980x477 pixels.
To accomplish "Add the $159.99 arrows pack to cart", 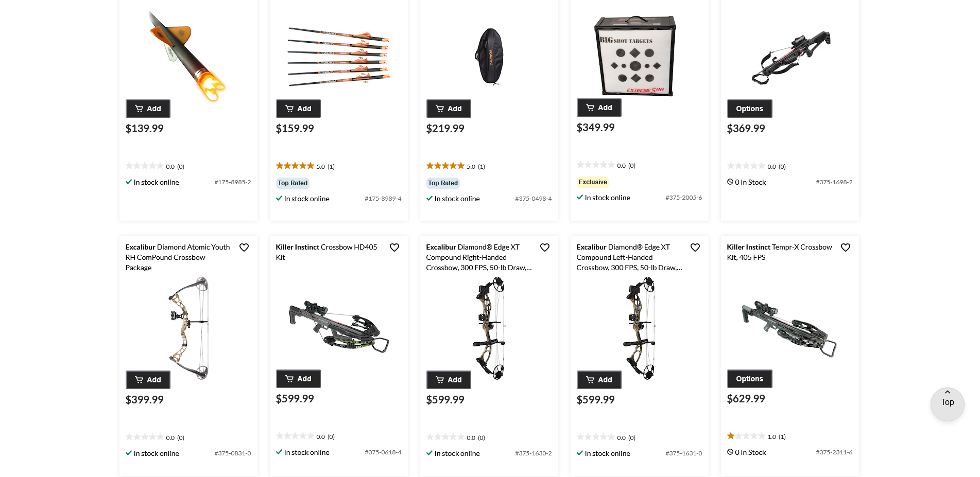I will click(x=298, y=109).
